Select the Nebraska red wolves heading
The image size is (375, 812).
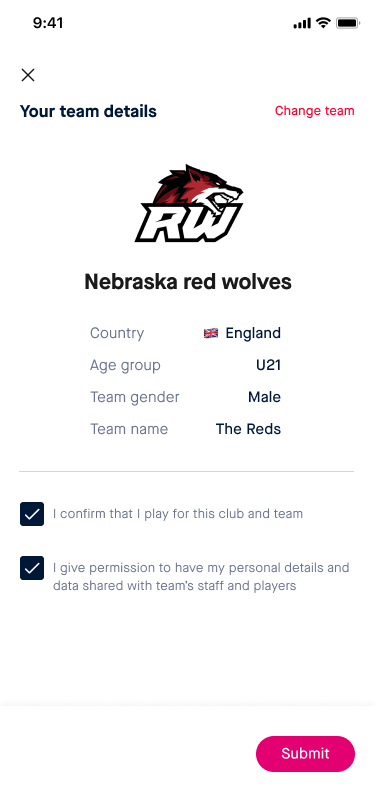coord(188,282)
